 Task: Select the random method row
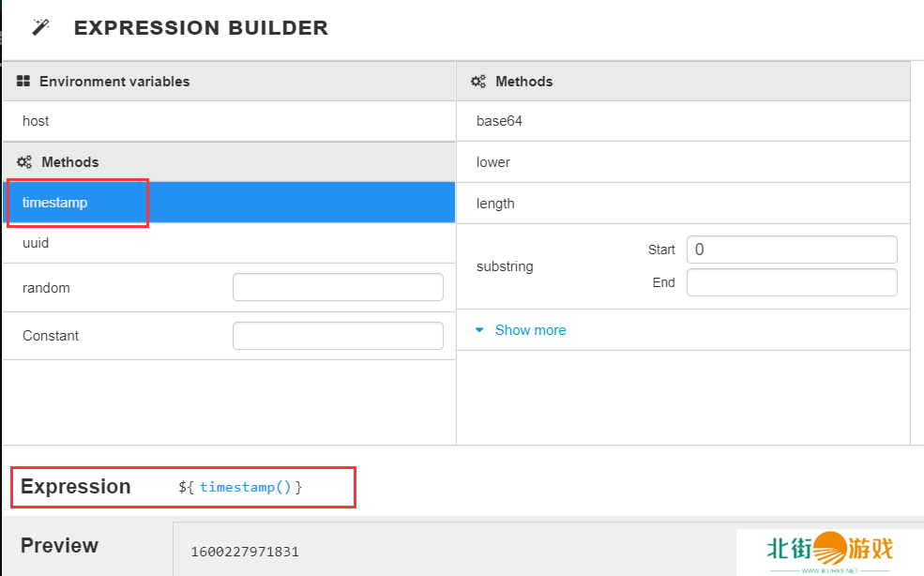(x=47, y=288)
